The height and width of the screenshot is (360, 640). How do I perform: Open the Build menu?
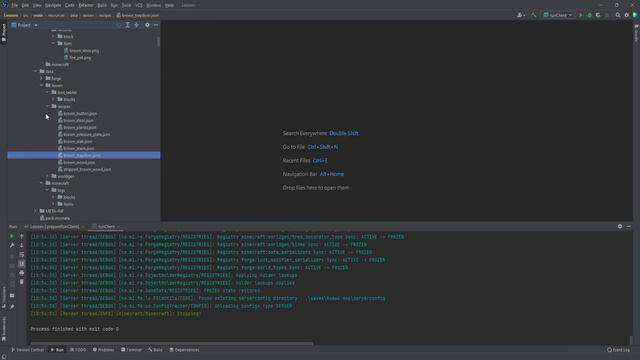[102, 5]
